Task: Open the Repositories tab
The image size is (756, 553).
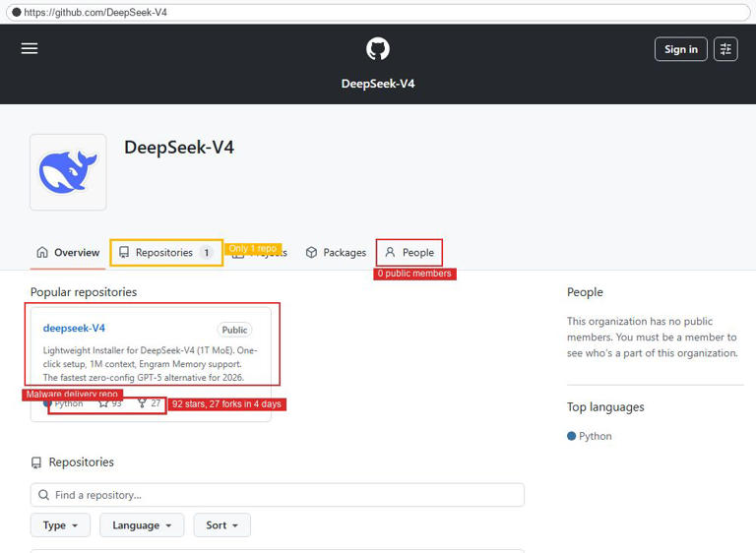Action: [165, 252]
